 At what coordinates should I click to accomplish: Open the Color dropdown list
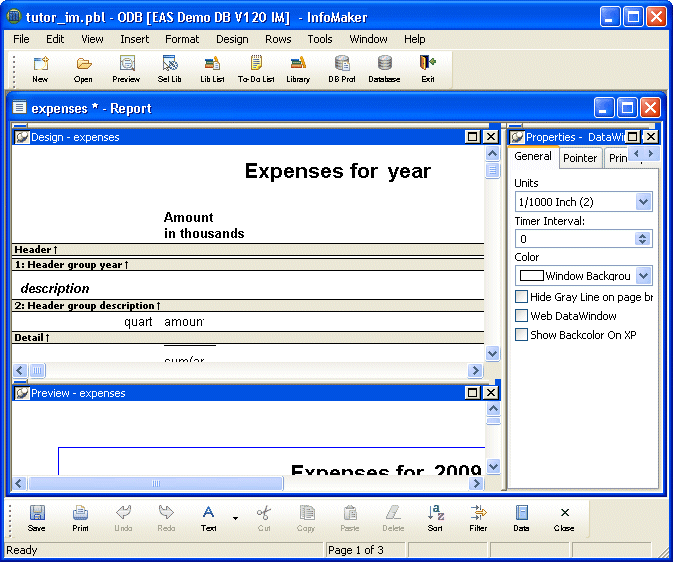pyautogui.click(x=643, y=276)
